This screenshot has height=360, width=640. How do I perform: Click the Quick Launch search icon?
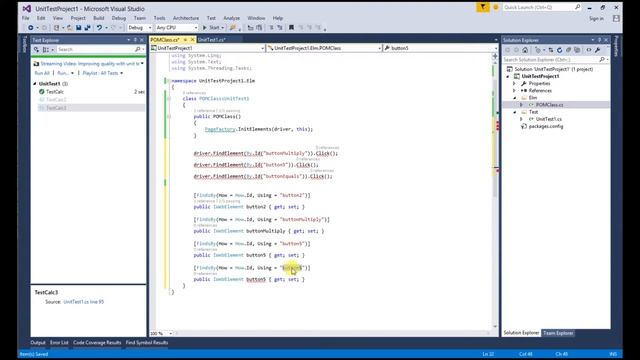pyautogui.click(x=578, y=7)
